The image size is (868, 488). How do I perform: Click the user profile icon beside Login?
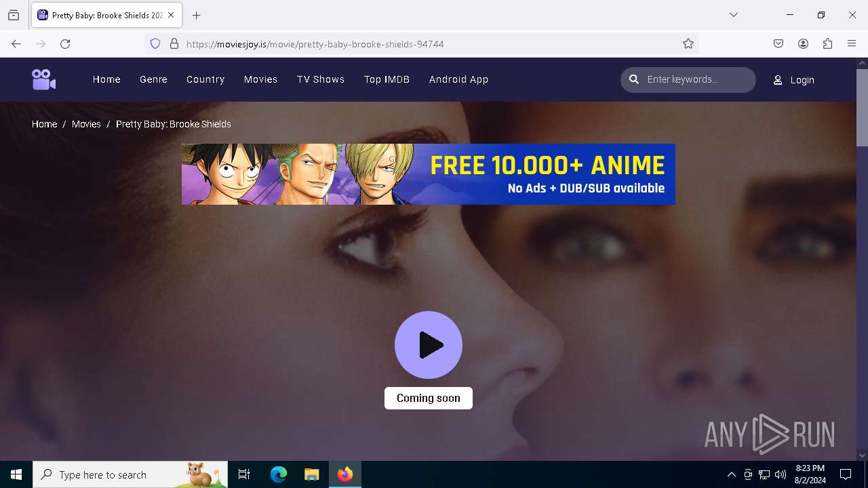pos(778,80)
